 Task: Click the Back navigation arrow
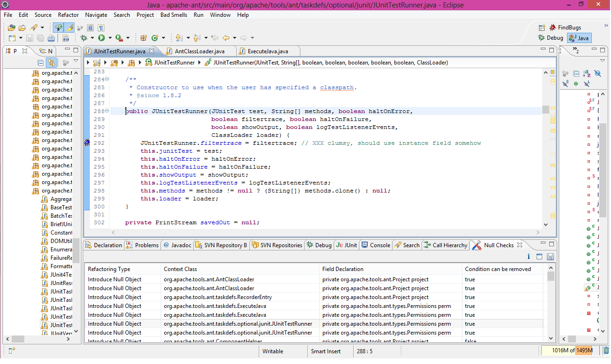pos(226,38)
